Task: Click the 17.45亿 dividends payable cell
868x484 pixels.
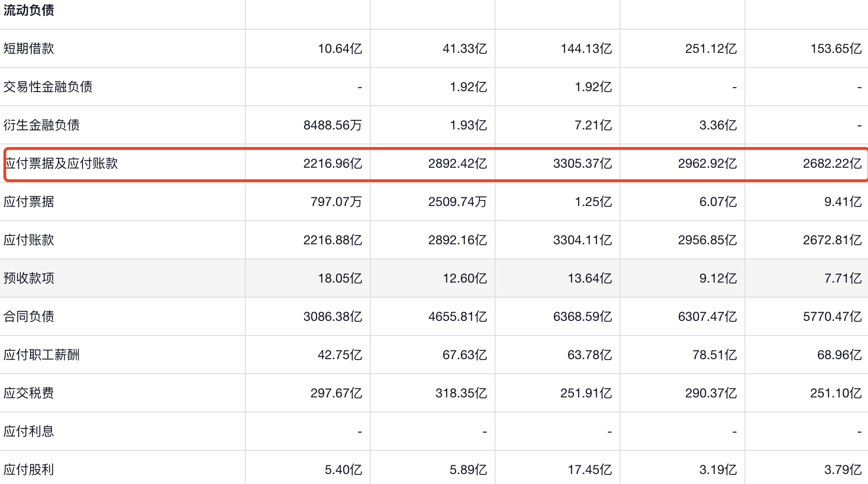Action: point(589,469)
